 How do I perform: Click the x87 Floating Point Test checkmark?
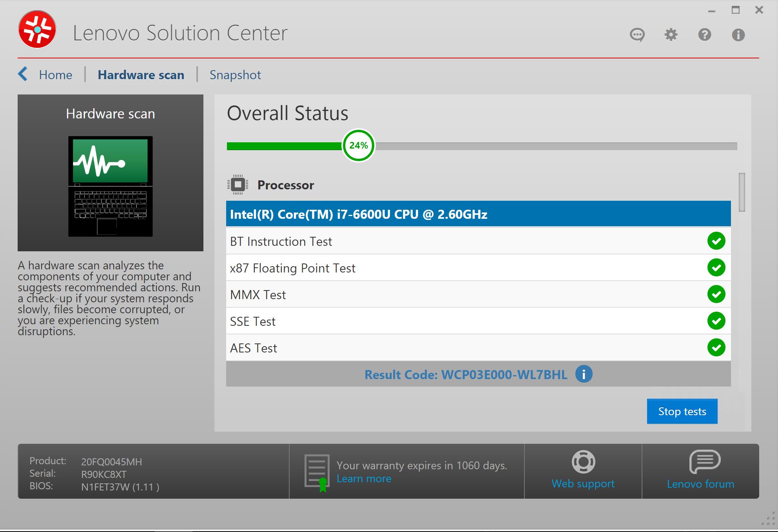[716, 268]
